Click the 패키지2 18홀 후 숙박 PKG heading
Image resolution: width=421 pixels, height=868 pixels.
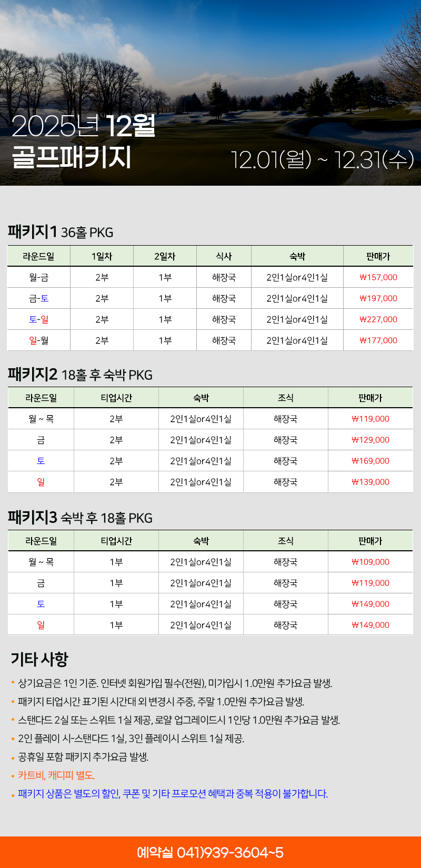click(80, 375)
